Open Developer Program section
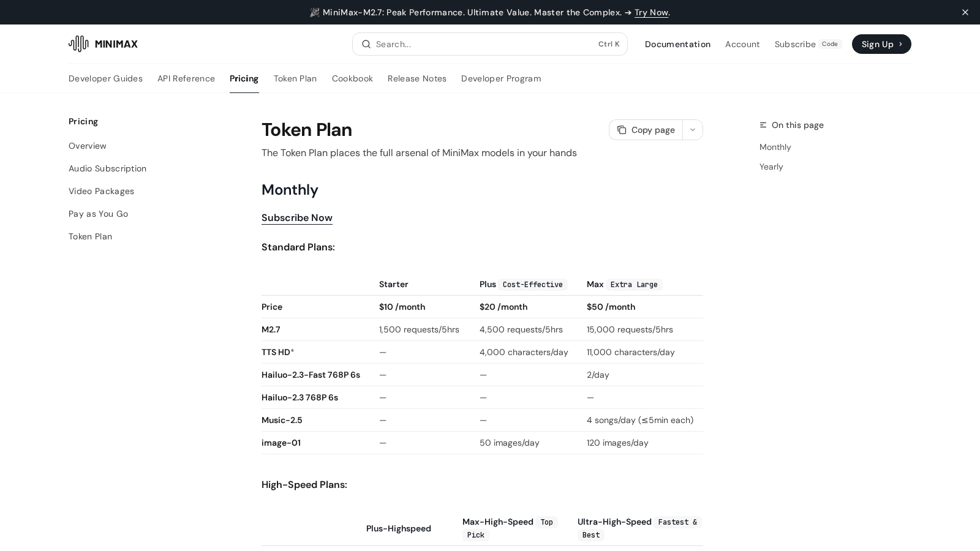Viewport: 980px width, 551px height. tap(501, 78)
